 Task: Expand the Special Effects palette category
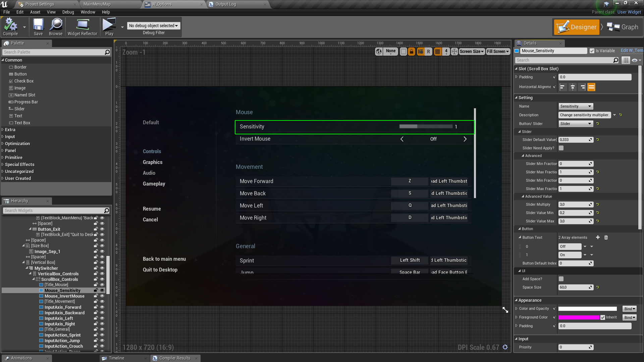click(19, 165)
